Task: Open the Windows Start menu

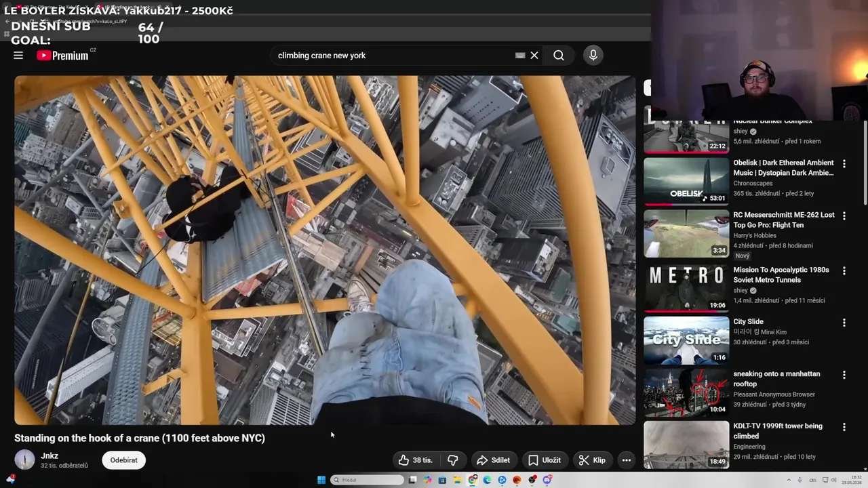Action: (321, 480)
